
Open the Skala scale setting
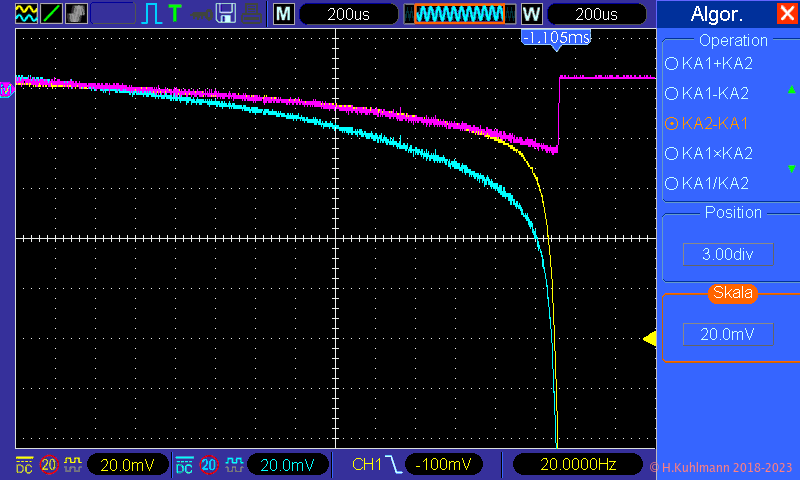tap(729, 293)
